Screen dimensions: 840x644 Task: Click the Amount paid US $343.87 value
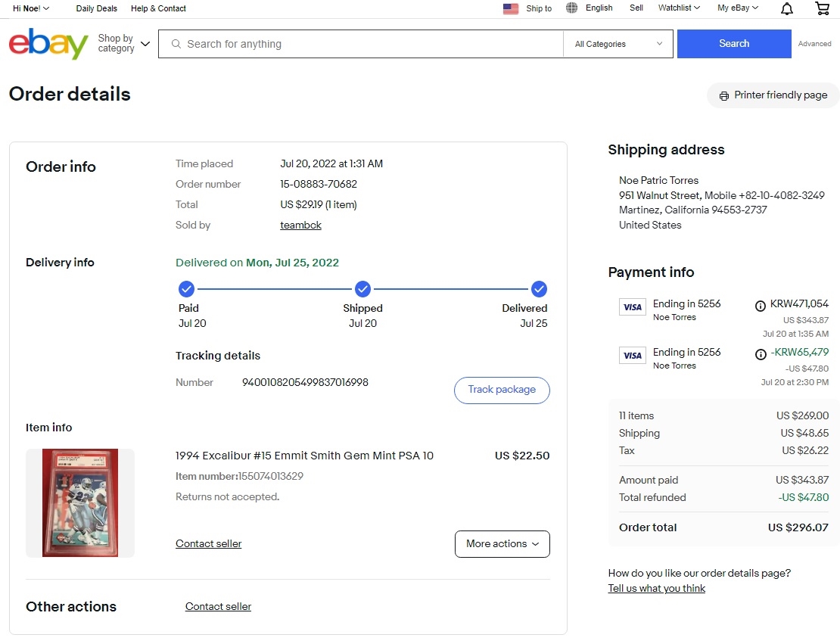pos(802,480)
